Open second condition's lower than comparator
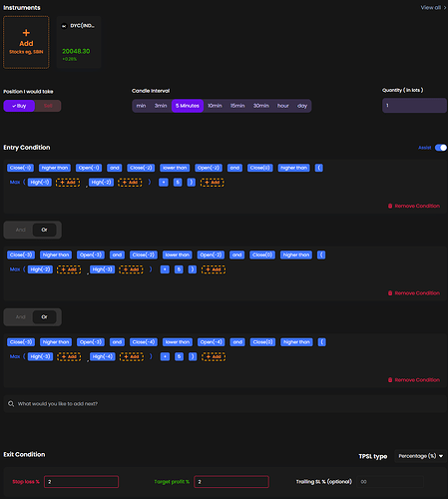Viewport: 448px width, 499px height. [178, 254]
